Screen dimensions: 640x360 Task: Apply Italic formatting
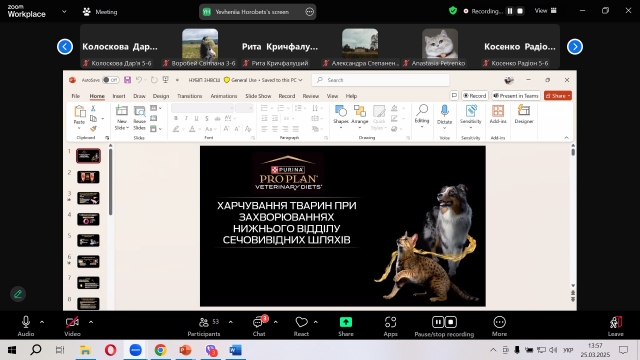pos(186,118)
